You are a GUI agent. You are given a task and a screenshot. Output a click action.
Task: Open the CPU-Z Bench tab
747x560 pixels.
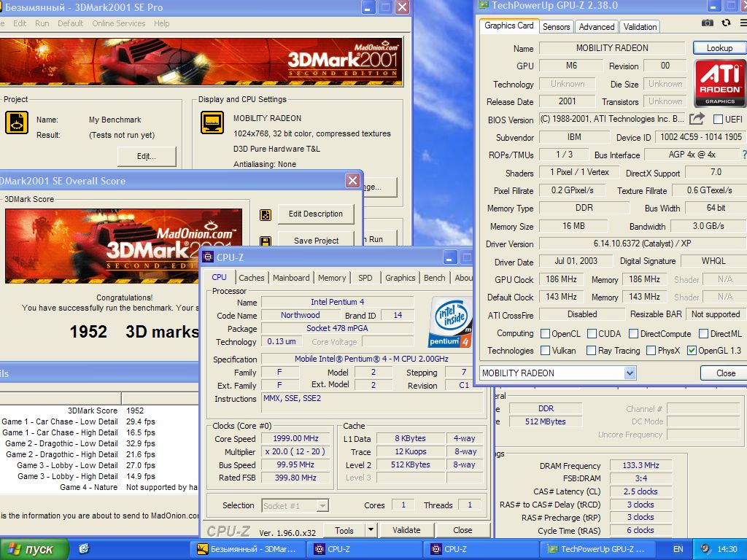435,278
